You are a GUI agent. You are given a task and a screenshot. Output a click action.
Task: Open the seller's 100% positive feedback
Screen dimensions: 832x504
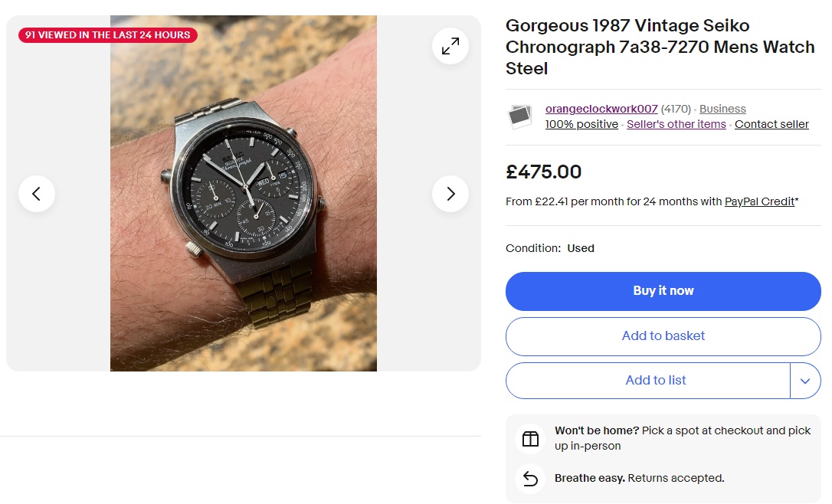click(x=581, y=124)
